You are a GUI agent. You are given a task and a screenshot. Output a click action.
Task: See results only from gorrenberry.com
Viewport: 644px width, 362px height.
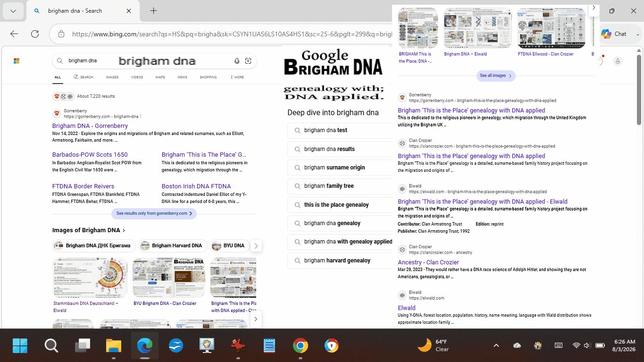154,213
